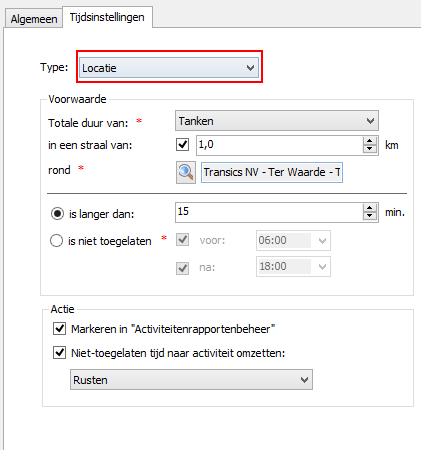
Task: Open the 'na' time dropdown showing 18:00
Action: tap(293, 266)
